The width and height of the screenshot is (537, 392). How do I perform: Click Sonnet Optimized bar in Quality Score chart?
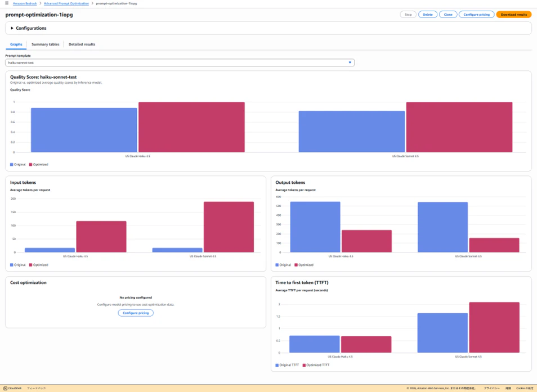pos(459,127)
